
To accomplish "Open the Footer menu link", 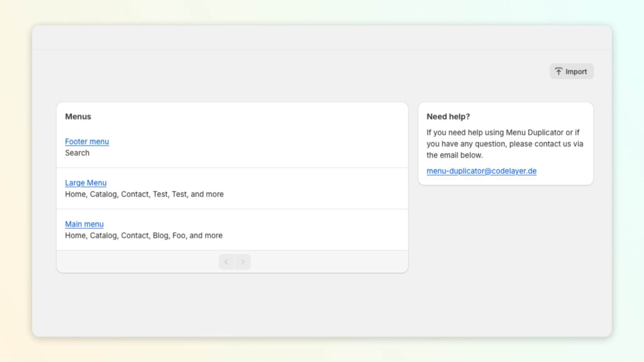I will coord(87,141).
